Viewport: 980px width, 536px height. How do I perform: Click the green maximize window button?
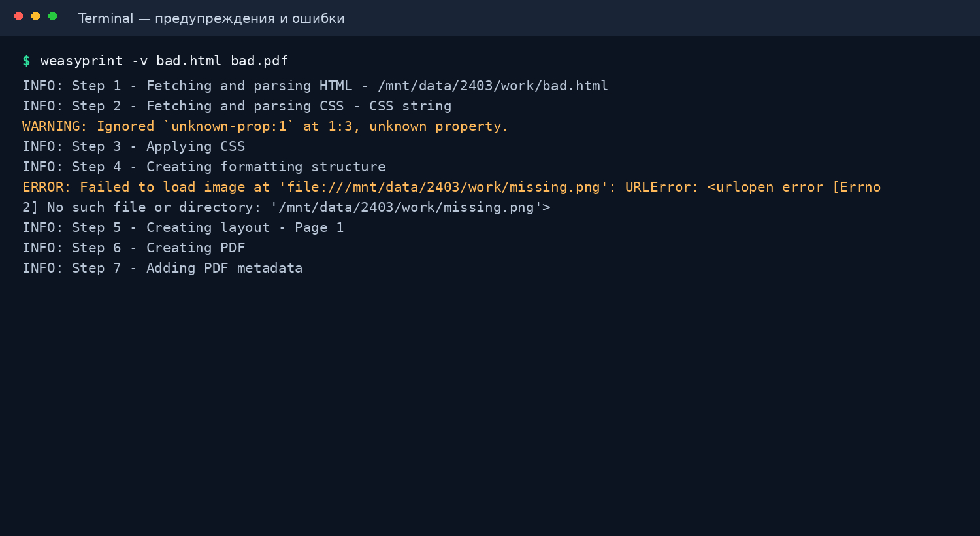pos(52,16)
